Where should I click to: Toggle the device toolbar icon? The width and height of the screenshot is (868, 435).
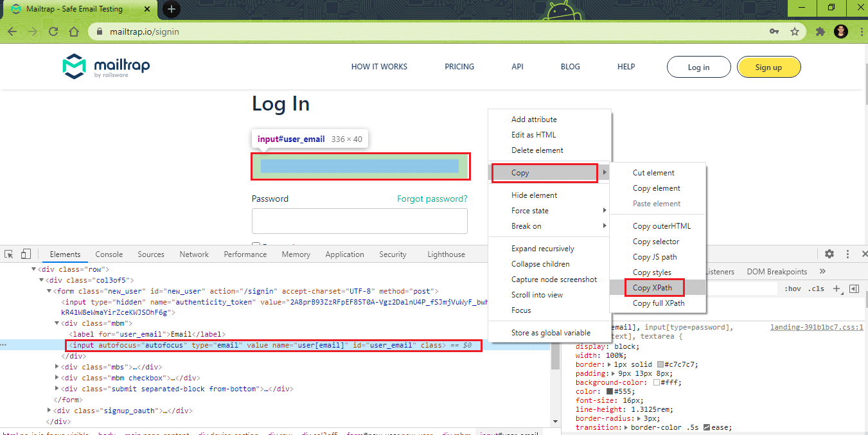26,254
